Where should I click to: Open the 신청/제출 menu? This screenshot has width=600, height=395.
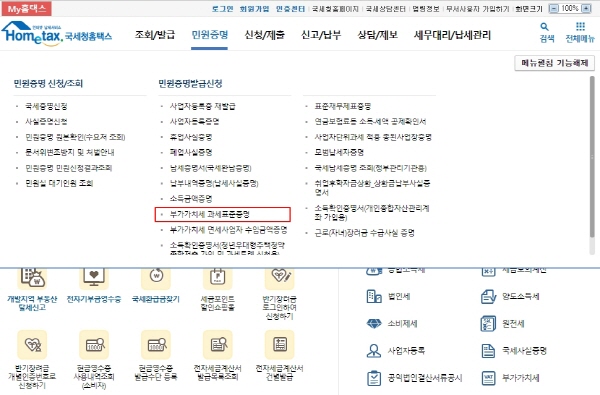click(x=265, y=35)
